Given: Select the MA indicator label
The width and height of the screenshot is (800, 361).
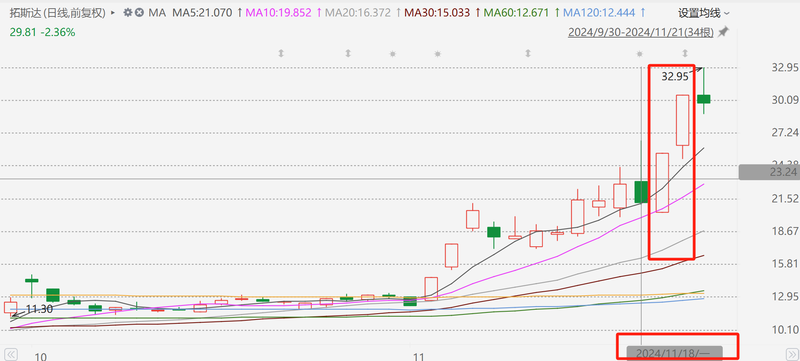Looking at the screenshot, I should point(157,13).
